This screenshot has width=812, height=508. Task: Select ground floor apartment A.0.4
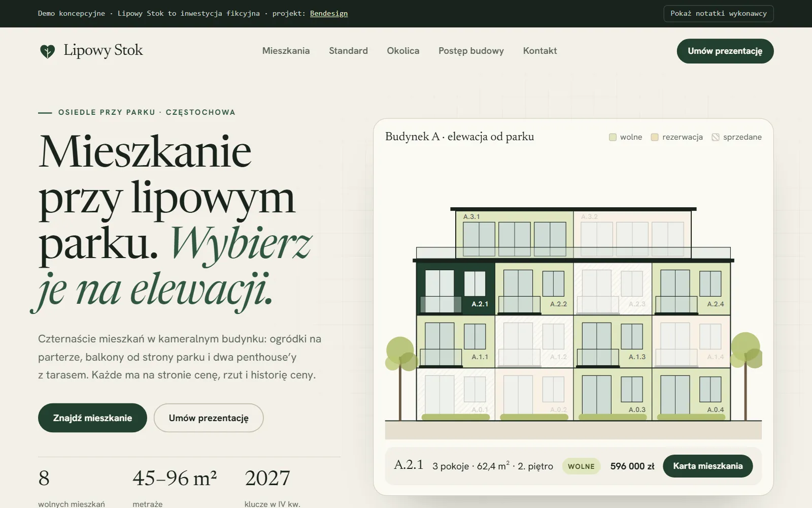coord(691,394)
